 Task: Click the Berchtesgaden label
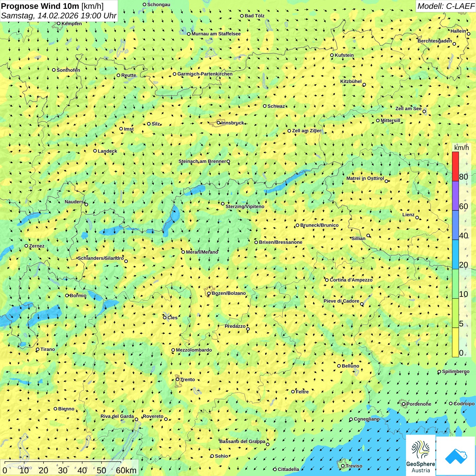coord(435,41)
